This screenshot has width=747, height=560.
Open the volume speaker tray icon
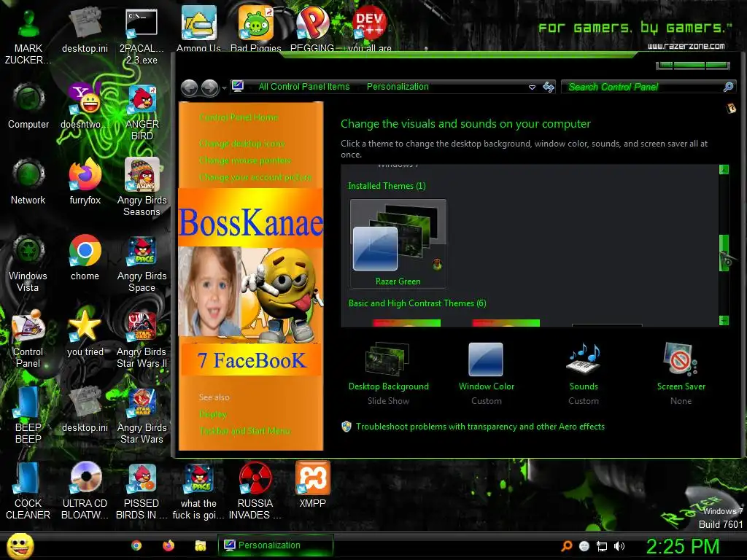click(619, 546)
